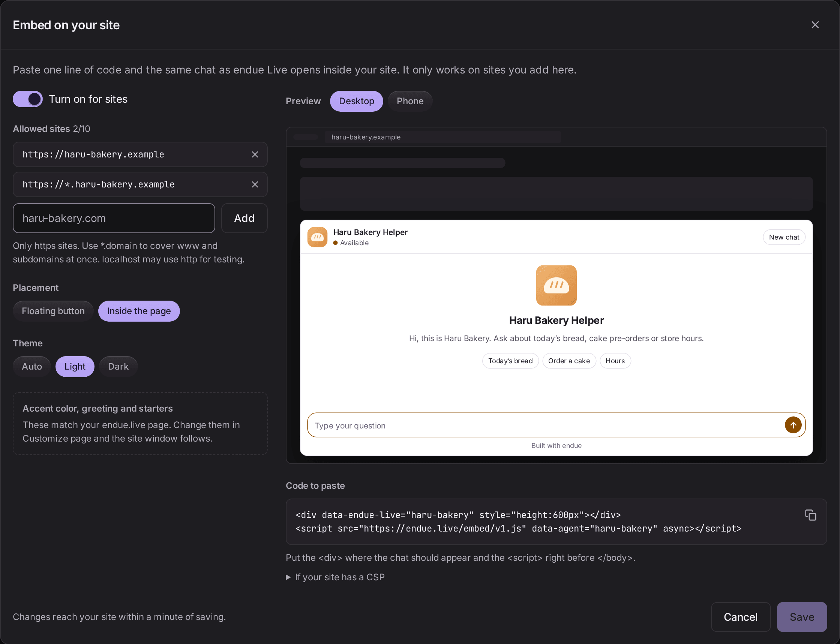Pick the Order a cake starter chip
The width and height of the screenshot is (840, 644).
(569, 361)
